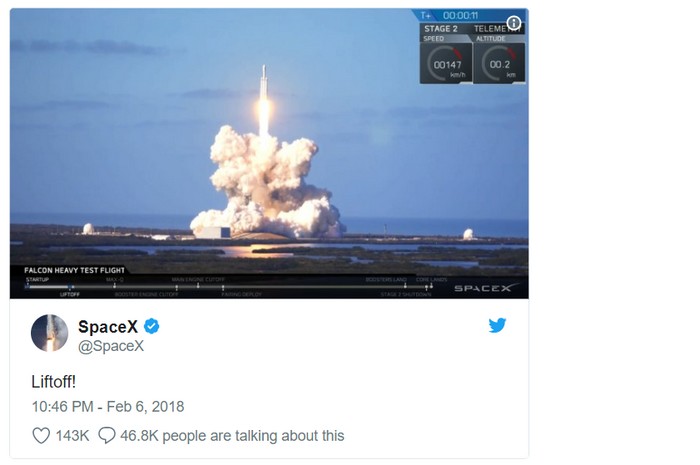This screenshot has height=465, width=700.
Task: Click the T+ 00:00:11 mission timer
Action: click(x=450, y=16)
